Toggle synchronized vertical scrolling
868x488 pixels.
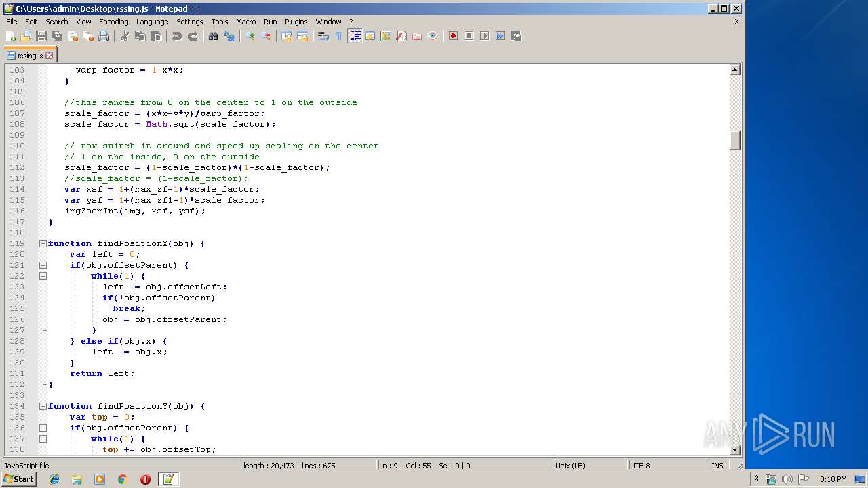[x=287, y=36]
